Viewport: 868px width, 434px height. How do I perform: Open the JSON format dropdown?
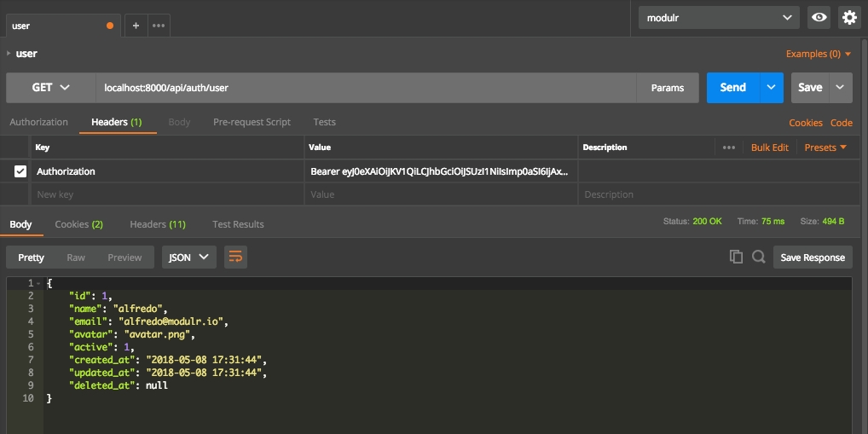pyautogui.click(x=188, y=258)
